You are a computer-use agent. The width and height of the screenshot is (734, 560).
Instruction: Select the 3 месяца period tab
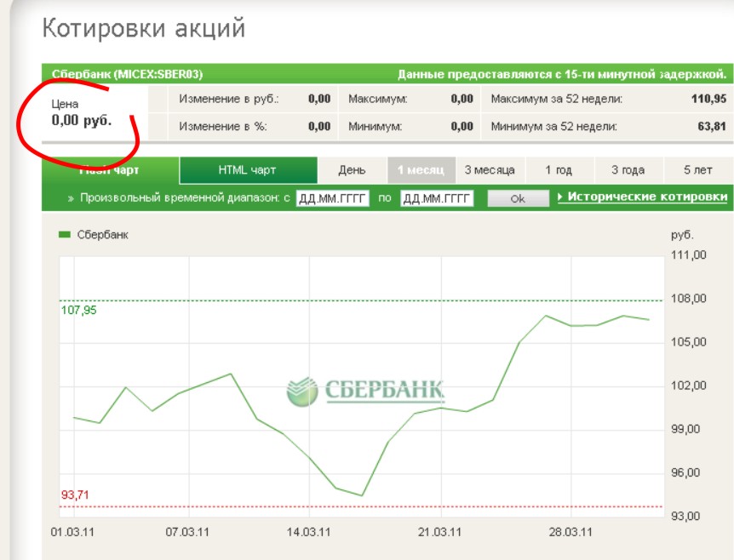coord(490,170)
